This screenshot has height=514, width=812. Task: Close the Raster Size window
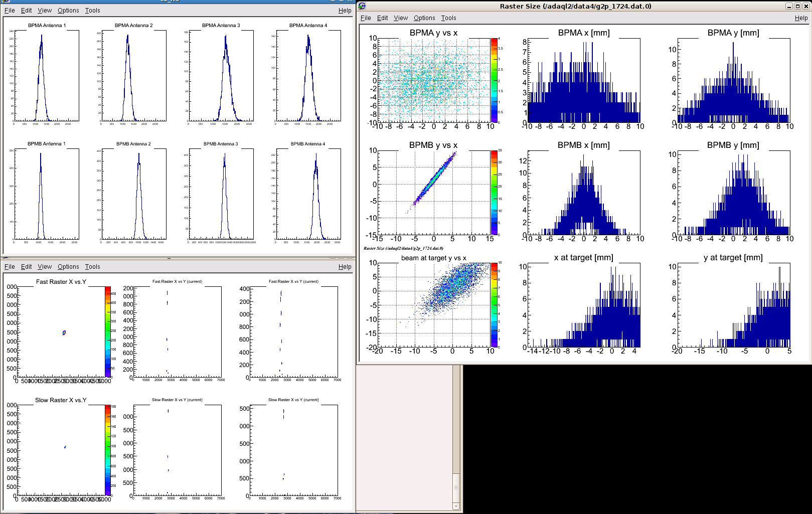tap(806, 6)
